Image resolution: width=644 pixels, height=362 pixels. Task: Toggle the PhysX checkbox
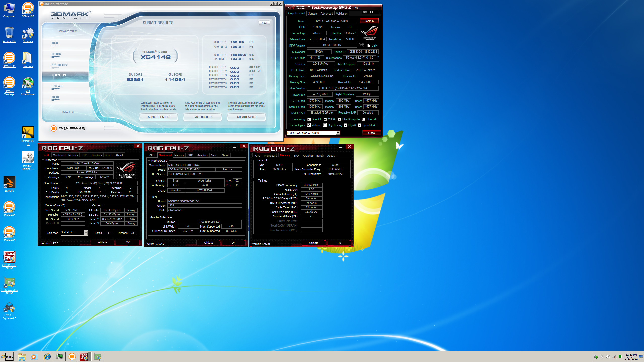tap(346, 125)
